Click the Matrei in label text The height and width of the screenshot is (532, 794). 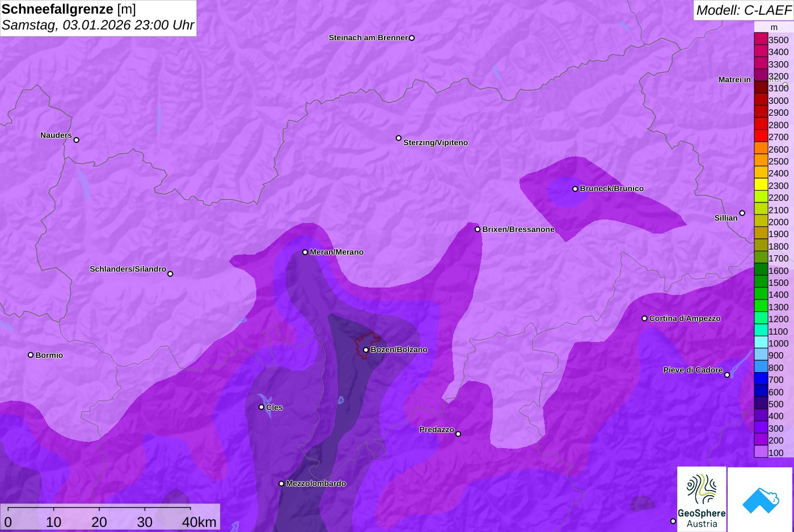coord(734,79)
